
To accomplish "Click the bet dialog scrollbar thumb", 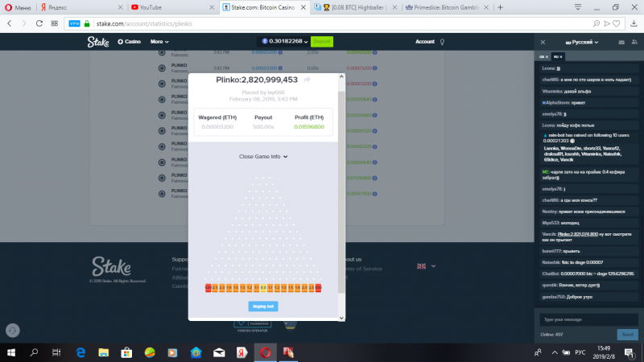I will click(341, 191).
